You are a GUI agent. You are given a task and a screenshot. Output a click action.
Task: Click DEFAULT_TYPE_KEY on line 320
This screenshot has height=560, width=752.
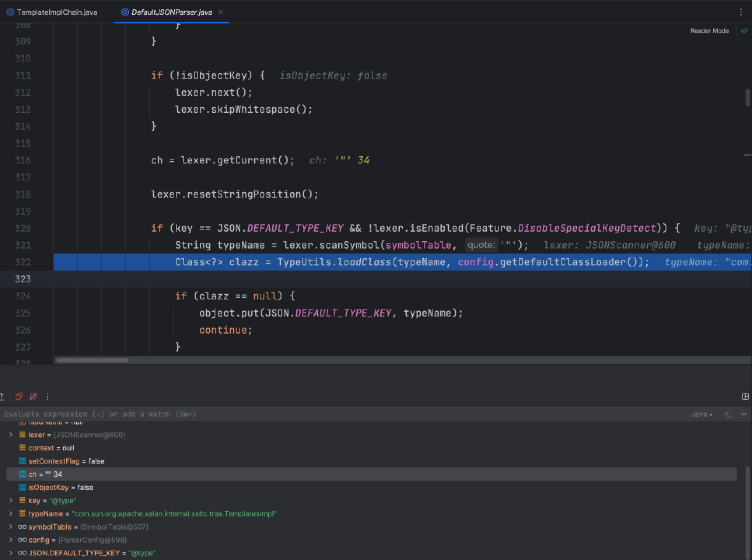coord(295,228)
